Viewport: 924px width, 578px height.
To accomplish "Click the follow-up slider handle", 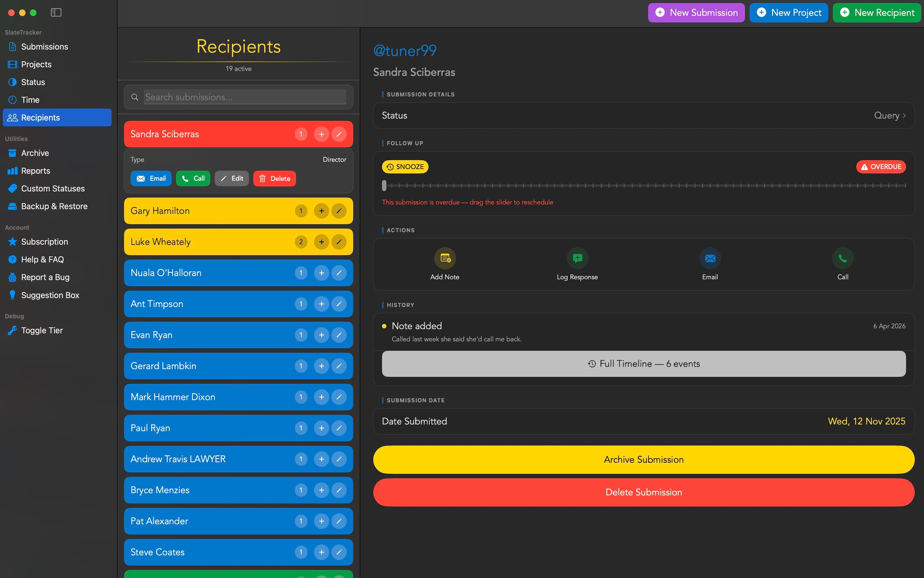I will [384, 186].
